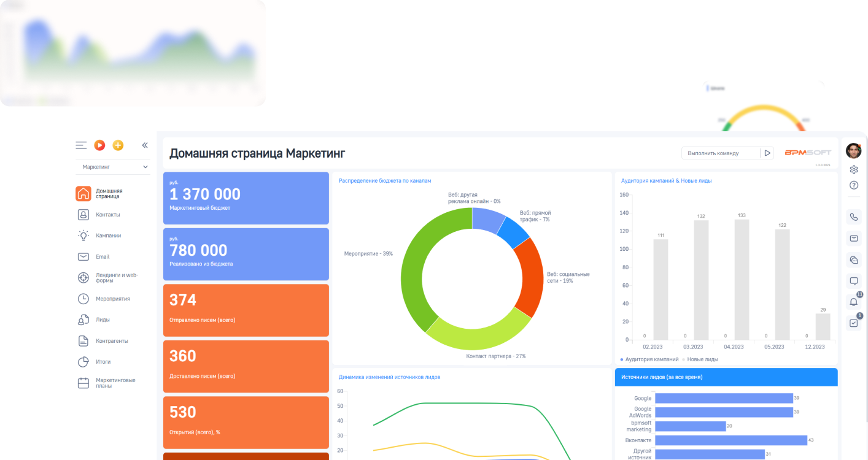Click the yellow plus add icon
The height and width of the screenshot is (460, 868).
[x=118, y=145]
